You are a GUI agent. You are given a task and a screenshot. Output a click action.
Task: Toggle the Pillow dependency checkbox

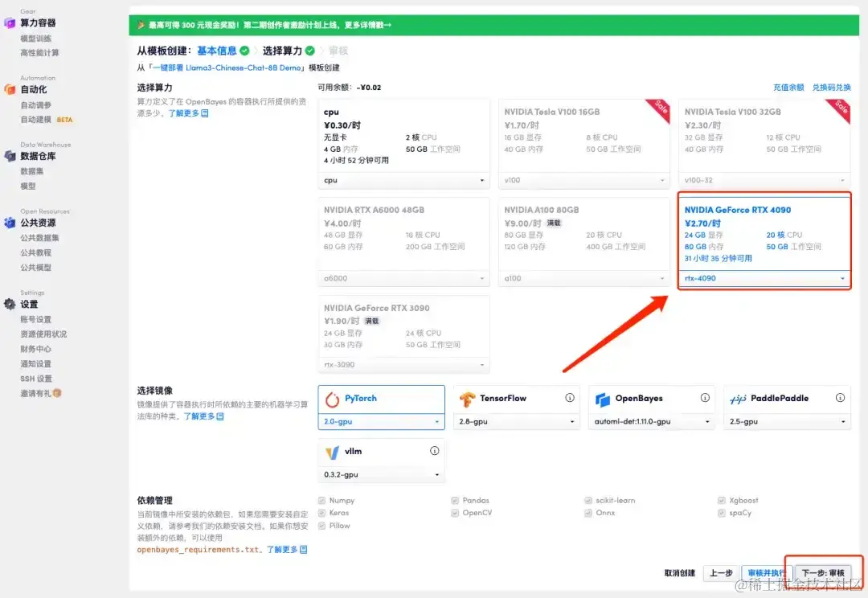pyautogui.click(x=321, y=526)
